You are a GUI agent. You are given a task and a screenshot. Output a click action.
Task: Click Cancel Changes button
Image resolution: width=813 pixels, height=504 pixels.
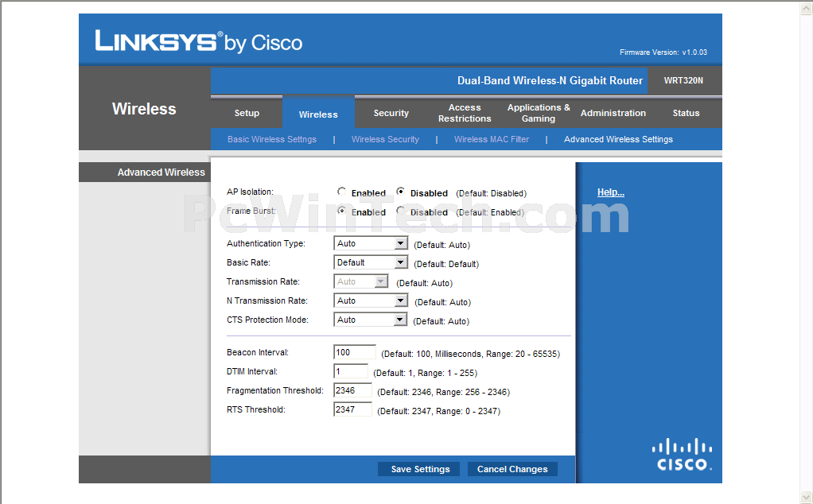point(512,469)
